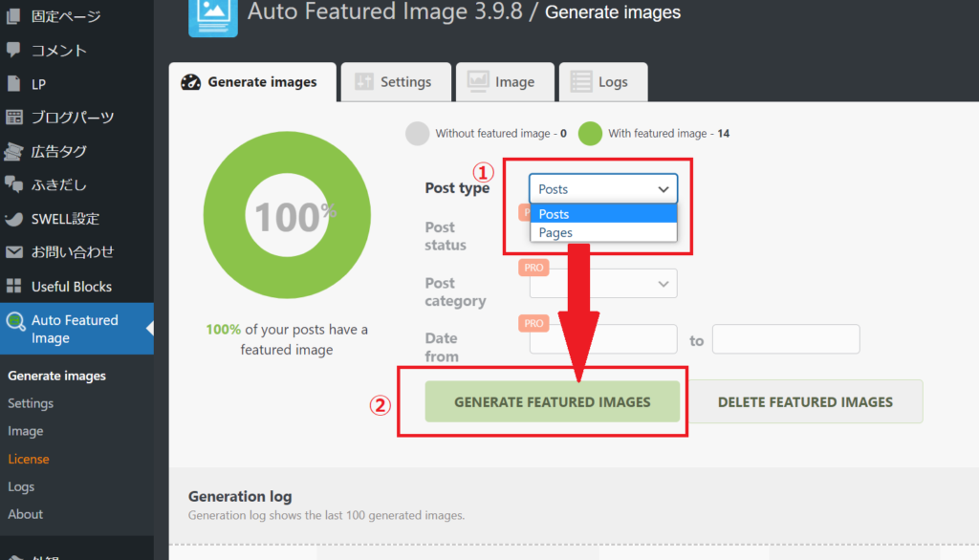Click 'of your posts have a featured image' text
The image size is (979, 560).
tap(305, 339)
